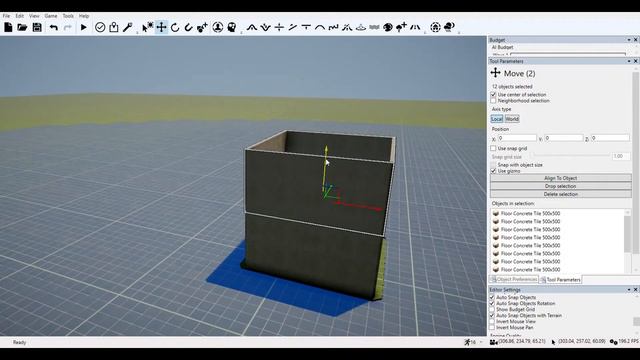Click the greyed-out Redo arrow
Screen dimensions: 640x360
pyautogui.click(x=67, y=27)
